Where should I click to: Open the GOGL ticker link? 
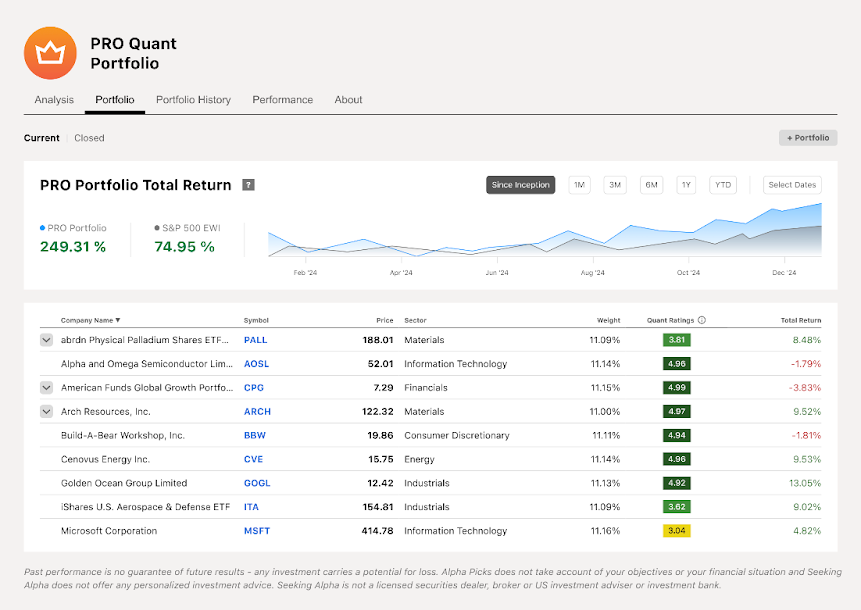pyautogui.click(x=257, y=483)
